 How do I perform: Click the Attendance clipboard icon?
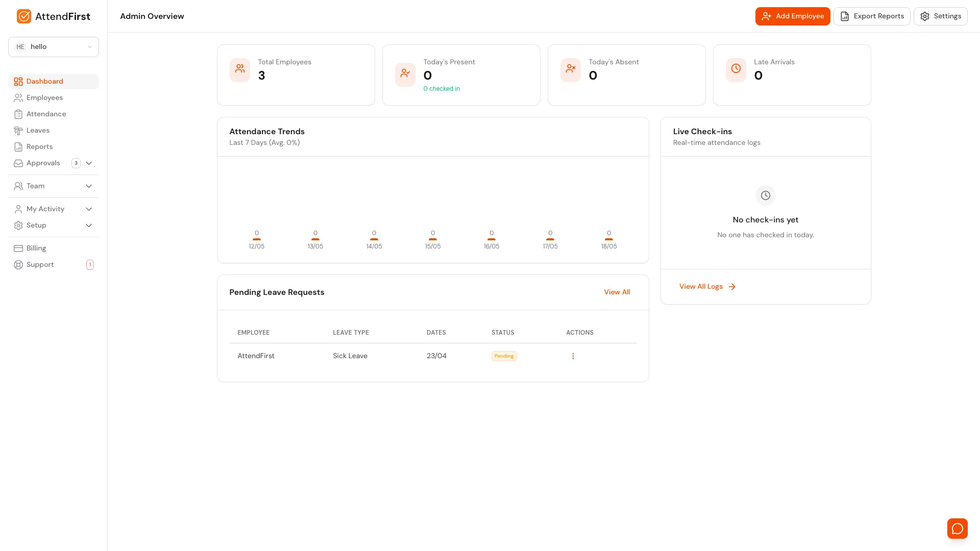(18, 114)
